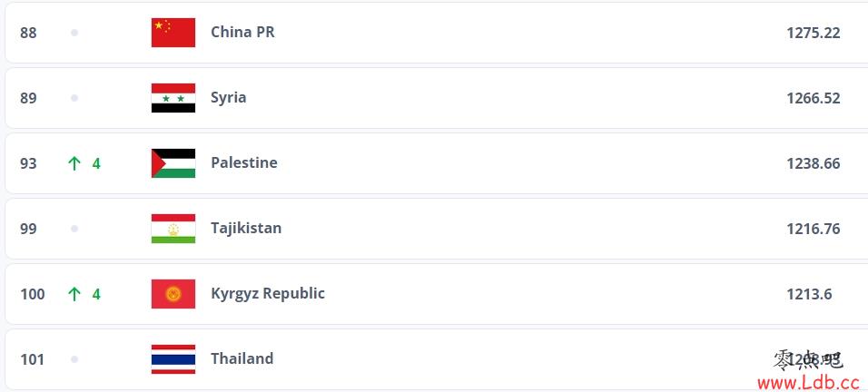Click Tajikistan's 1216.76 points value
This screenshot has width=868, height=392.
(x=814, y=229)
